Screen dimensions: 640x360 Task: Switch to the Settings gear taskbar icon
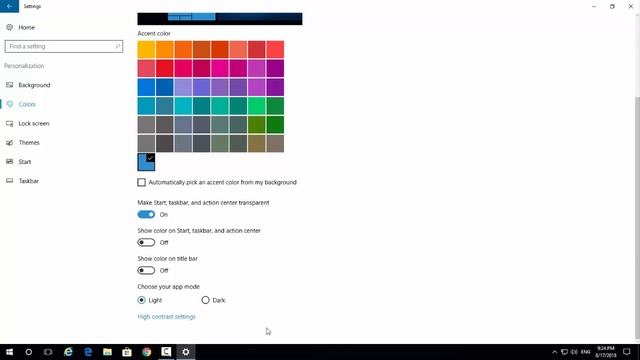(186, 352)
